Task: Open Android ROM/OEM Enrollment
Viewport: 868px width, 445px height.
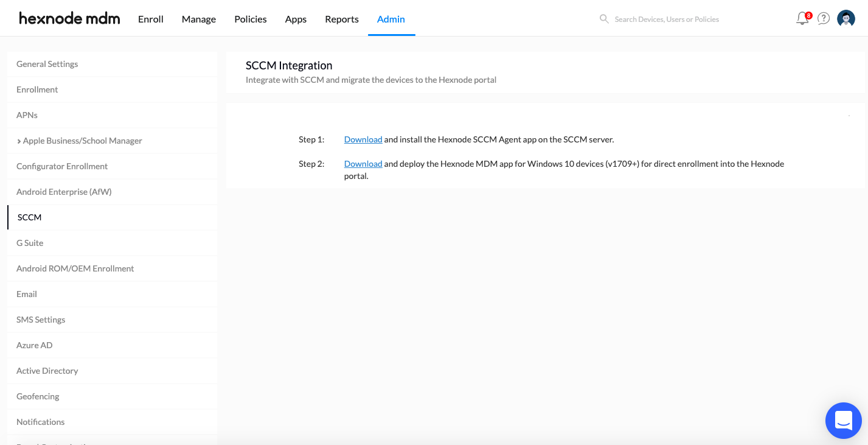Action: click(x=112, y=268)
